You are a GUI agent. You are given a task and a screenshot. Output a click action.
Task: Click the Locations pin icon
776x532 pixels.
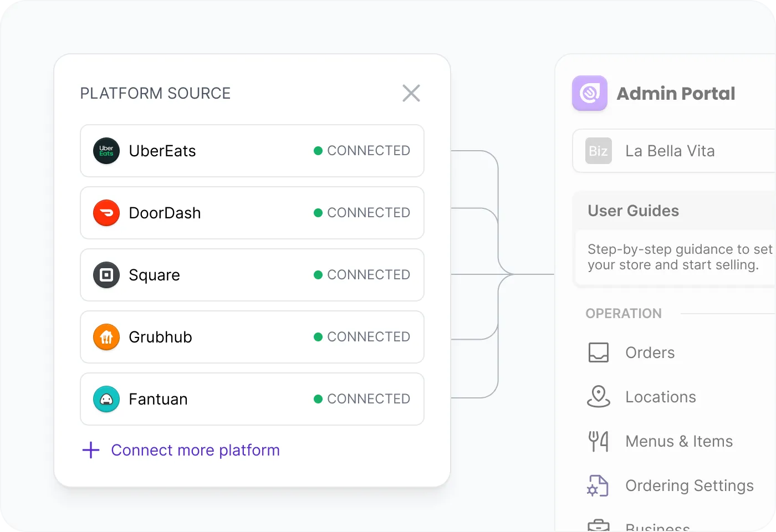click(x=599, y=397)
